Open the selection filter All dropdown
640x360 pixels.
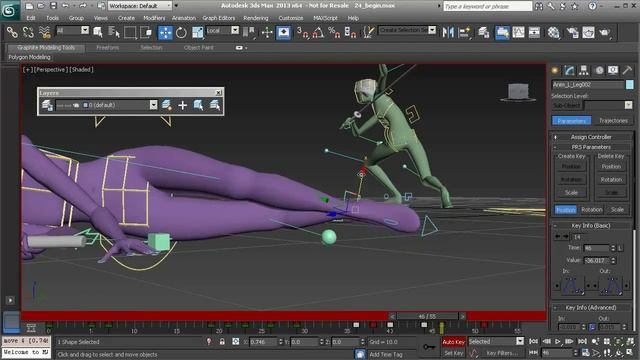click(x=84, y=30)
